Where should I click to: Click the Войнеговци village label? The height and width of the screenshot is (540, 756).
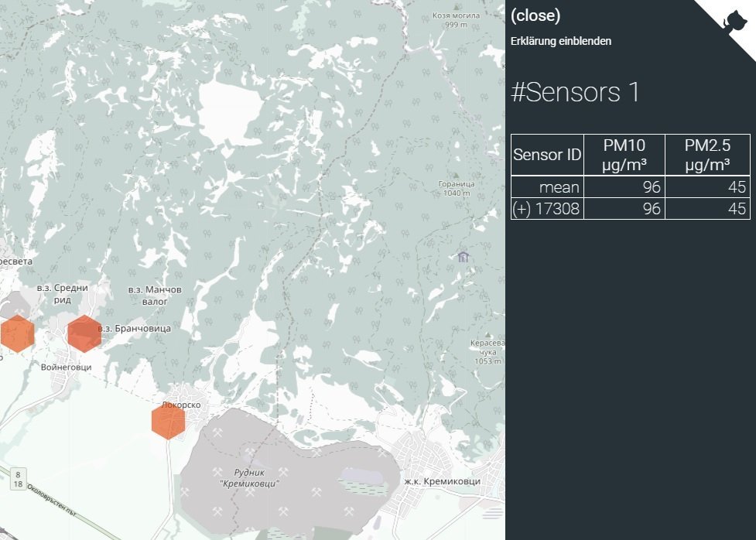[66, 367]
